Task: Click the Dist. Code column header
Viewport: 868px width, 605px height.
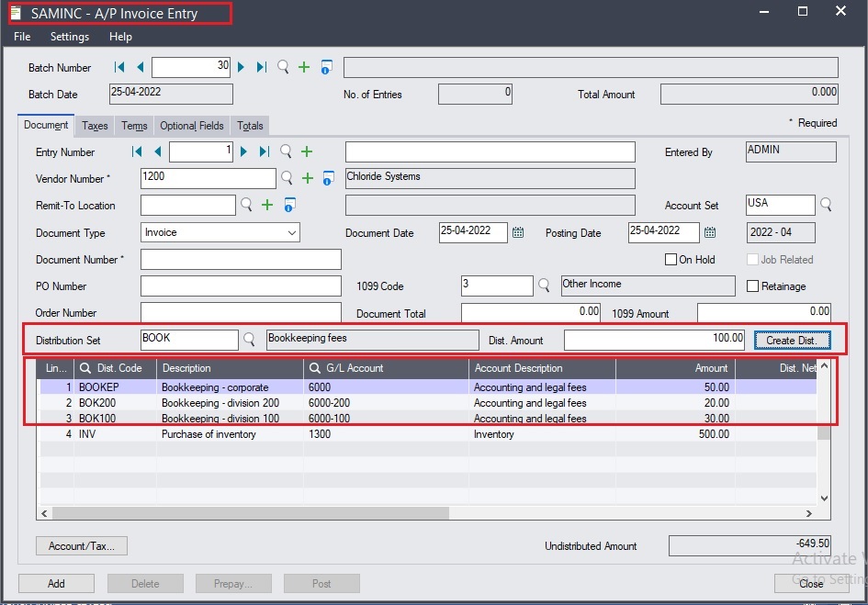Action: click(x=115, y=368)
